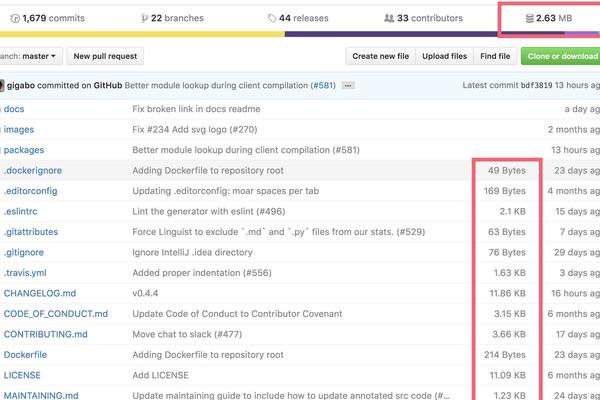This screenshot has width=600, height=400.
Task: Click the 11.86 KB size value
Action: click(x=507, y=293)
